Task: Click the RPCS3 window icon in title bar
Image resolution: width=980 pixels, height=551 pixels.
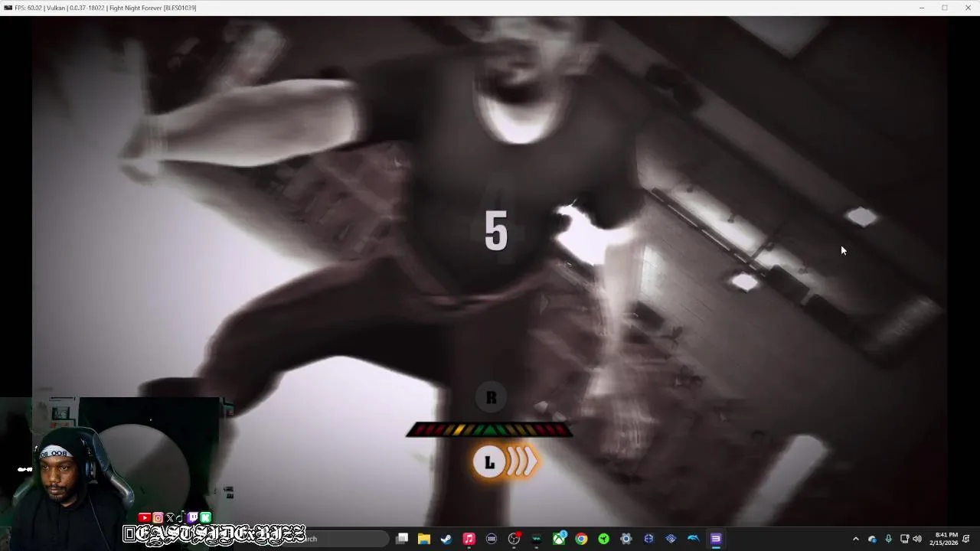Action: click(x=8, y=8)
